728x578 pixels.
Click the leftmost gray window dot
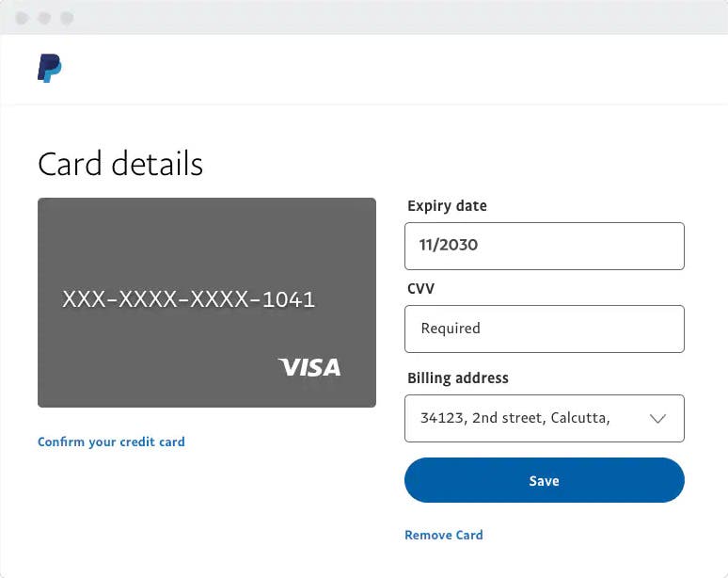[x=22, y=18]
